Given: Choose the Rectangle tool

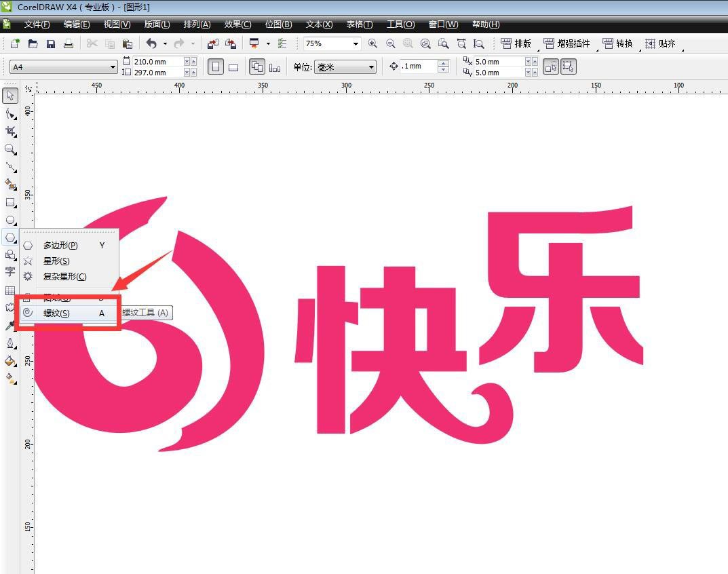Looking at the screenshot, I should click(10, 202).
